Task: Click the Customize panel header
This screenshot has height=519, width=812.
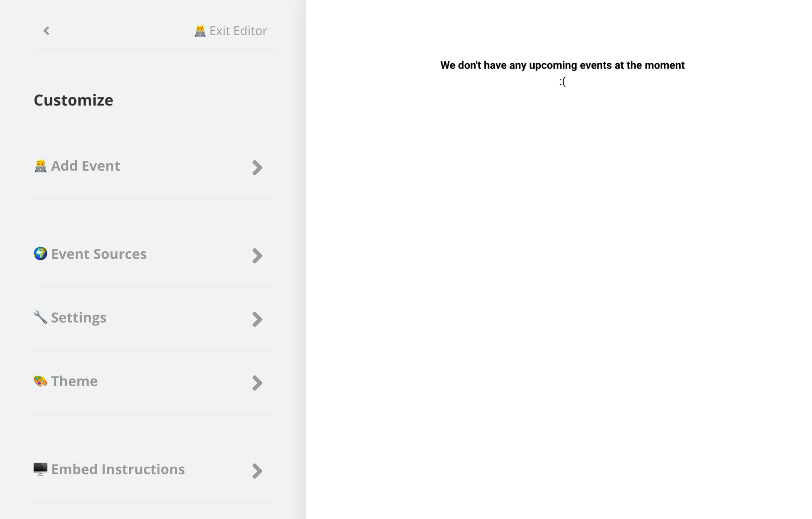Action: pyautogui.click(x=73, y=99)
